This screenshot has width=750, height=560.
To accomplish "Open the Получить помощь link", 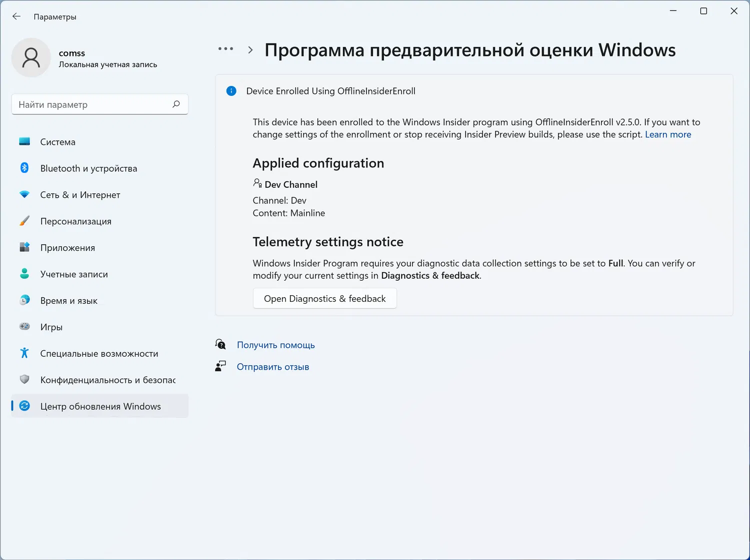I will [276, 345].
